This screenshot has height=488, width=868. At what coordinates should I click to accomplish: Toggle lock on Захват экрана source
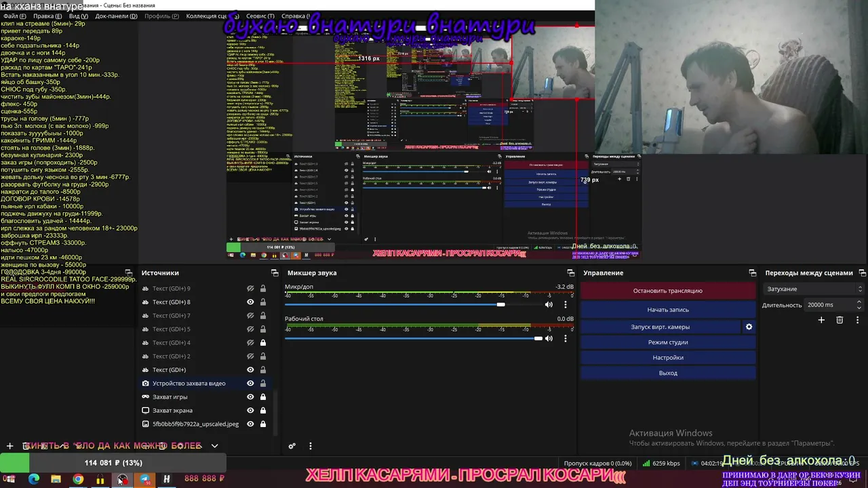tap(263, 410)
